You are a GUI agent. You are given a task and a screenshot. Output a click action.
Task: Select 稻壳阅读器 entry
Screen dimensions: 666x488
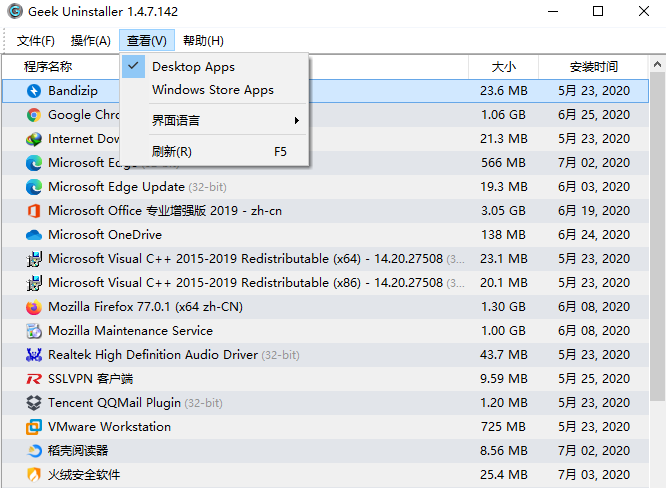click(x=325, y=451)
